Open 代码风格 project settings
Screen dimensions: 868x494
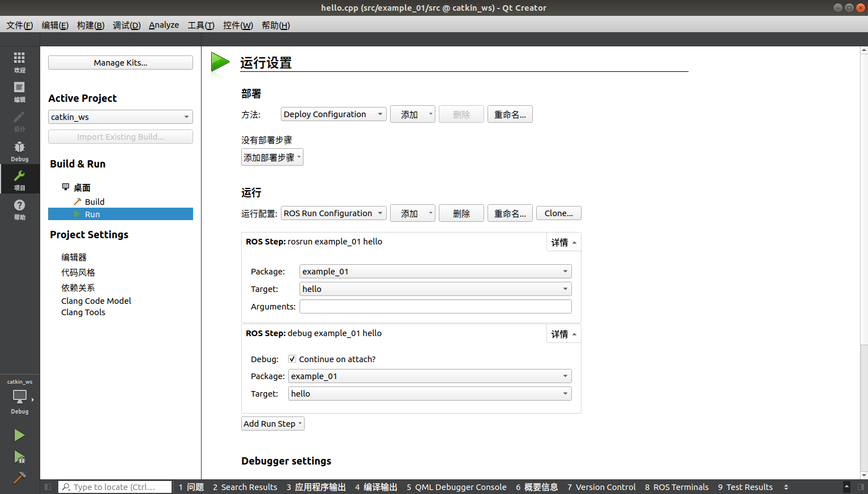pos(78,272)
